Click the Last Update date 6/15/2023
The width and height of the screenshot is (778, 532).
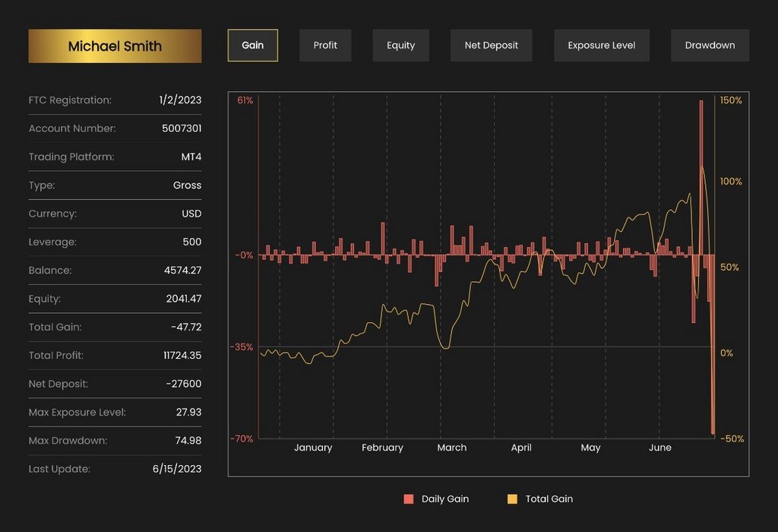click(177, 468)
